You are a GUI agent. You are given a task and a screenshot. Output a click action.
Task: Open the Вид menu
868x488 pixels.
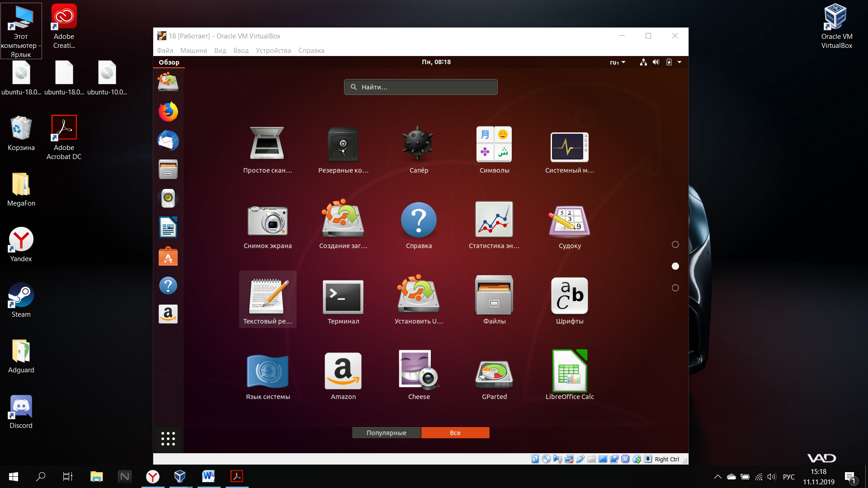tap(220, 51)
